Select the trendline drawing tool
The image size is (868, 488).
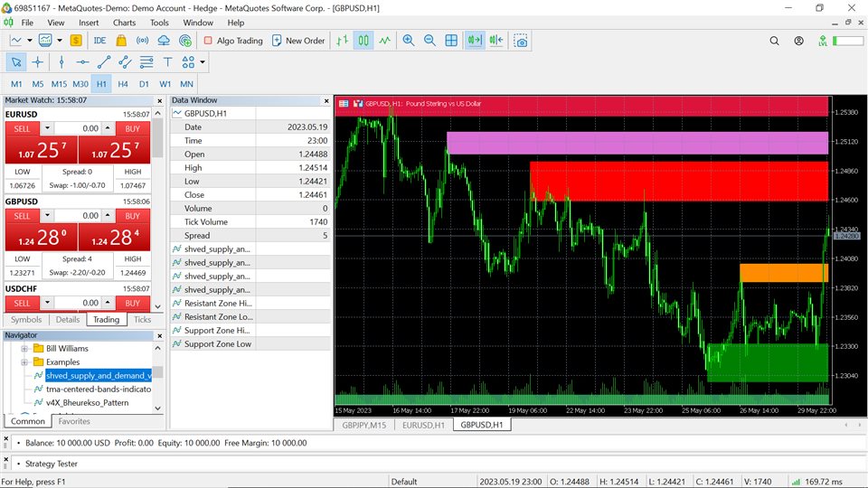tap(103, 62)
